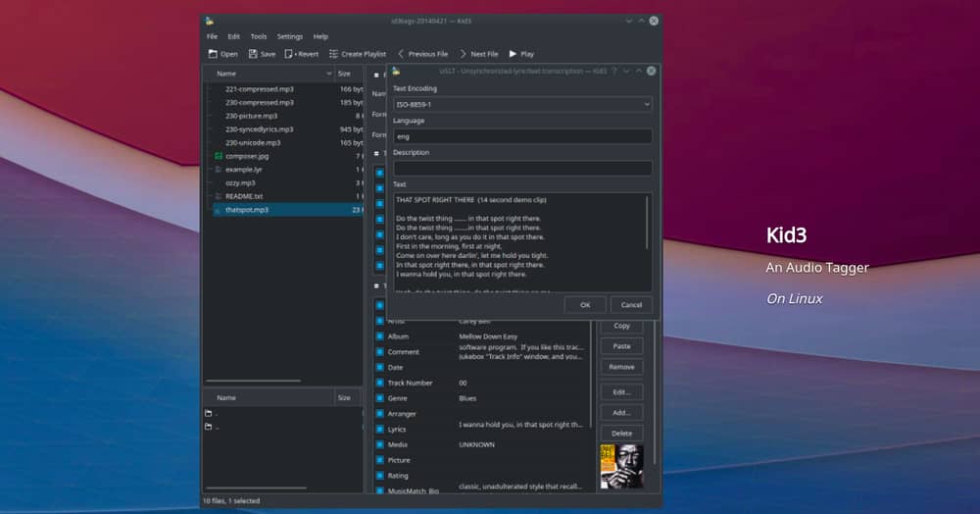The height and width of the screenshot is (514, 980).
Task: Click the Revert toolbar button
Action: pyautogui.click(x=301, y=54)
